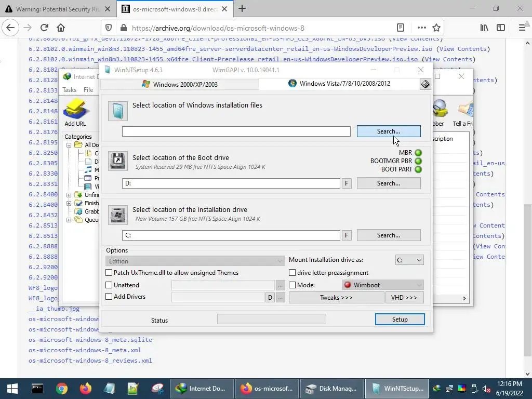Click the Installation drive icon
Image resolution: width=532 pixels, height=399 pixels.
coord(118,215)
